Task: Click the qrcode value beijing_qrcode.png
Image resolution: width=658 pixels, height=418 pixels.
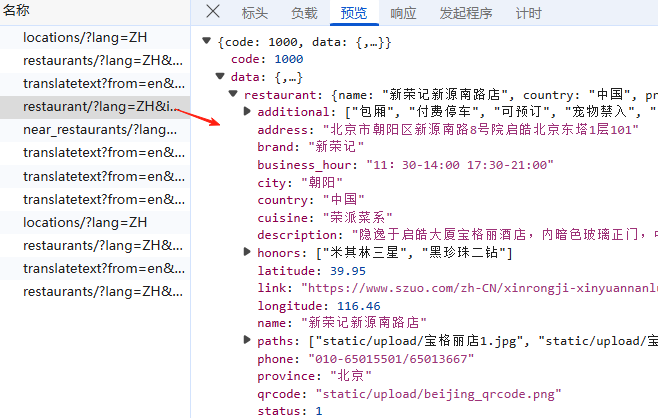Action: tap(438, 394)
